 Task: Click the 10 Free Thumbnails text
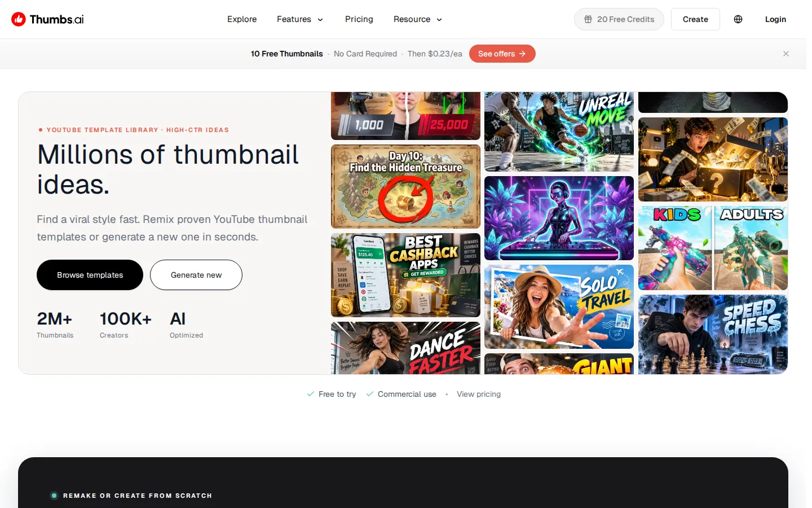pyautogui.click(x=287, y=54)
